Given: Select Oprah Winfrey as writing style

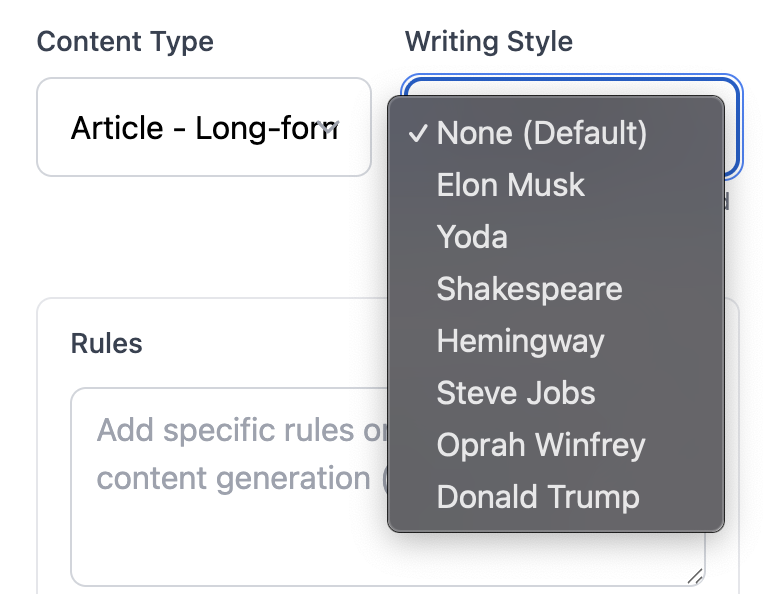Looking at the screenshot, I should (541, 445).
